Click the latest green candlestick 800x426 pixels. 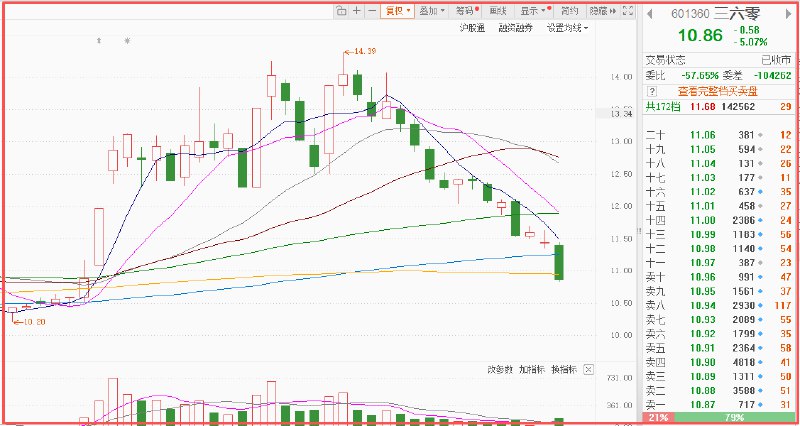559,262
